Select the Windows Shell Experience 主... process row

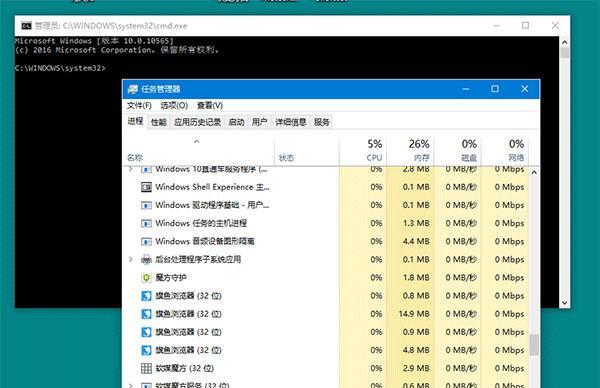[x=326, y=187]
